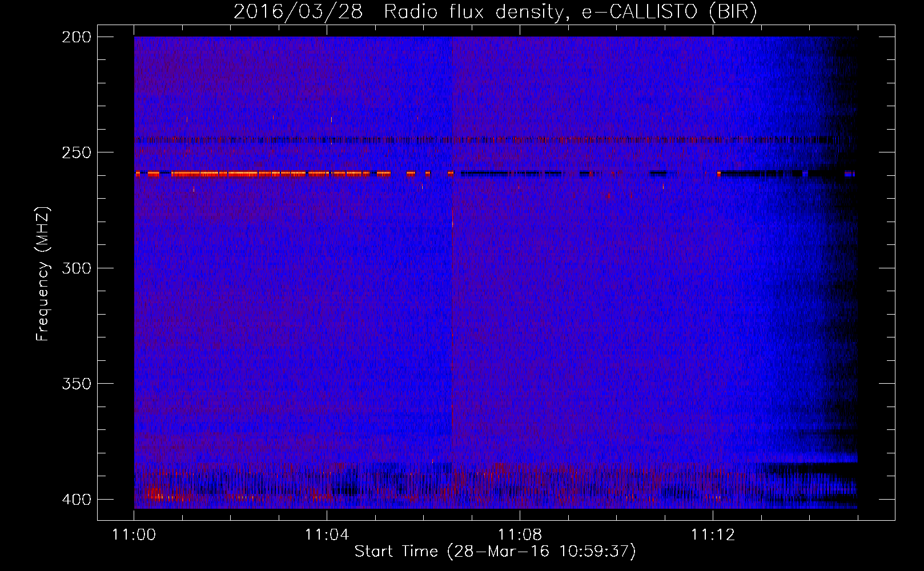Click the '11:12' time tick label

[713, 534]
